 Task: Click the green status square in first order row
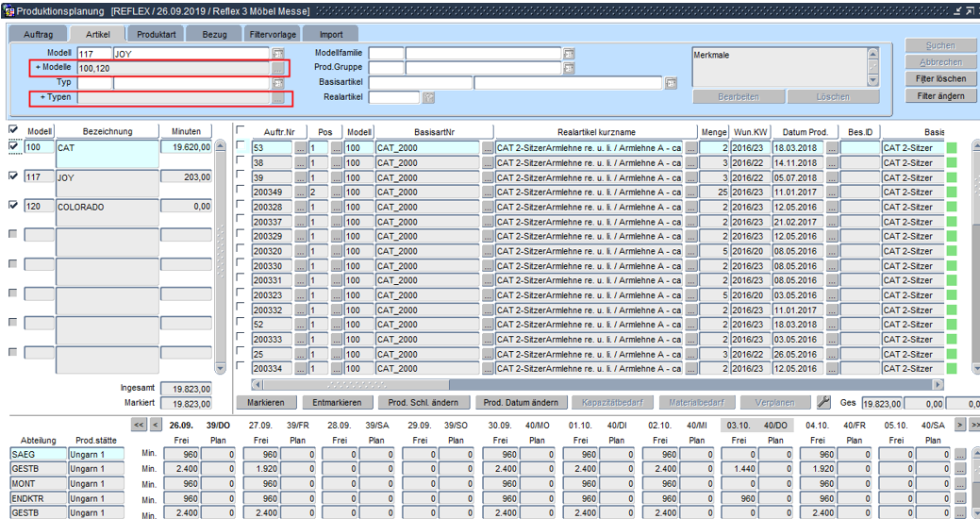[x=951, y=148]
